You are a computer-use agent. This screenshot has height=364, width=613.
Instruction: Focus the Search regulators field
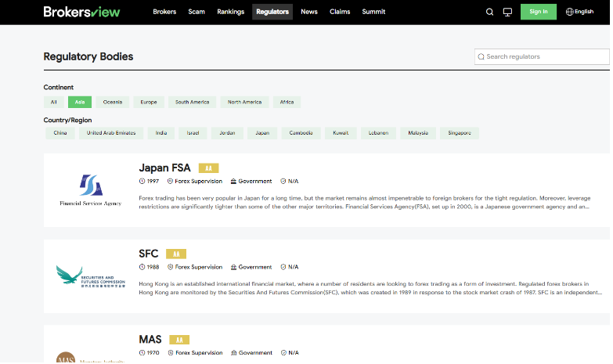click(542, 56)
